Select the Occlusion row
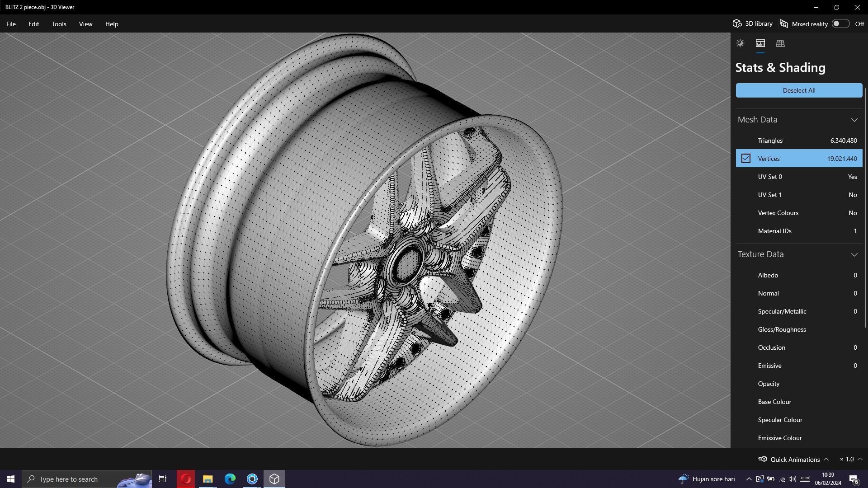Screen dimensions: 868x488 pyautogui.click(x=799, y=347)
